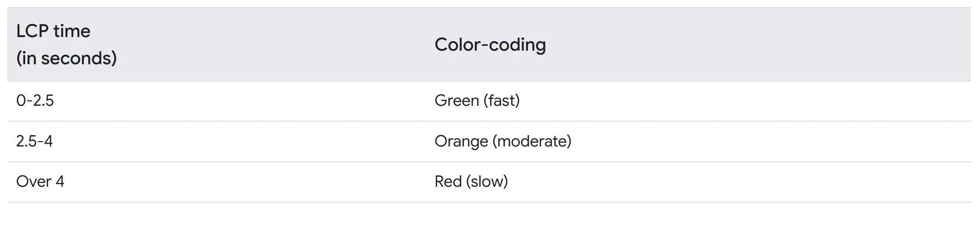Click the word "Orange" in the table

point(461,142)
